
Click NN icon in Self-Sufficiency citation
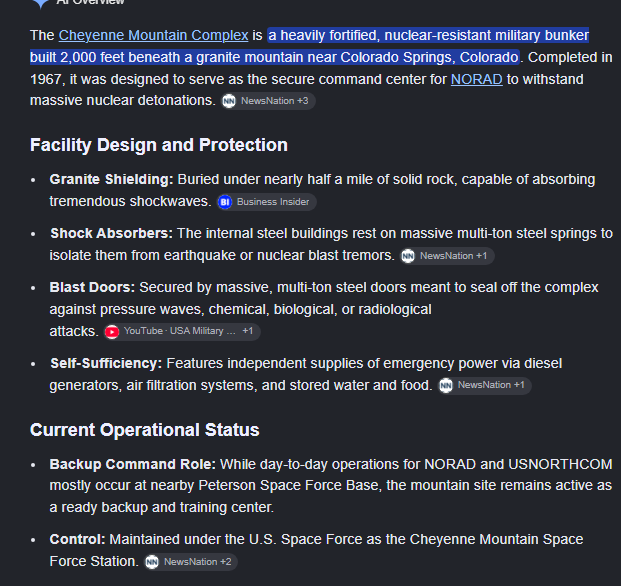pos(446,386)
